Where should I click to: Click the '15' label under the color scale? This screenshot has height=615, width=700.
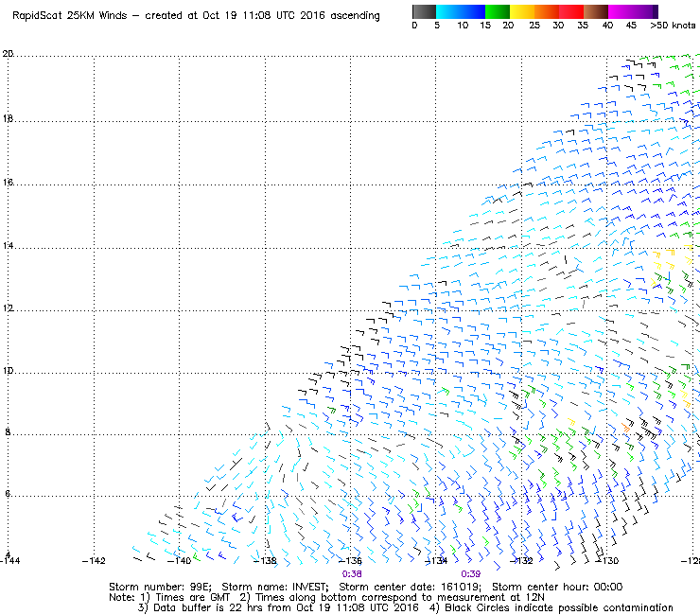point(485,26)
